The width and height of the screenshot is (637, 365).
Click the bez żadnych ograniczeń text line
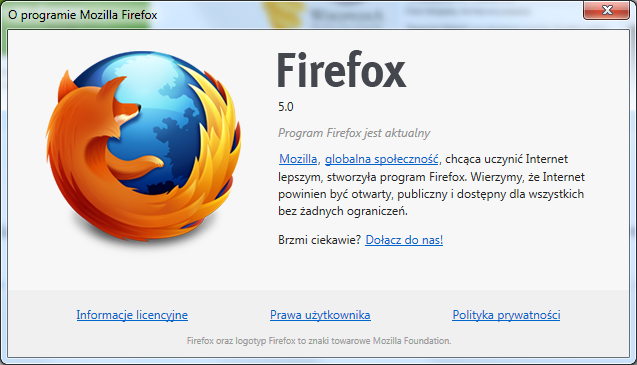click(x=343, y=211)
